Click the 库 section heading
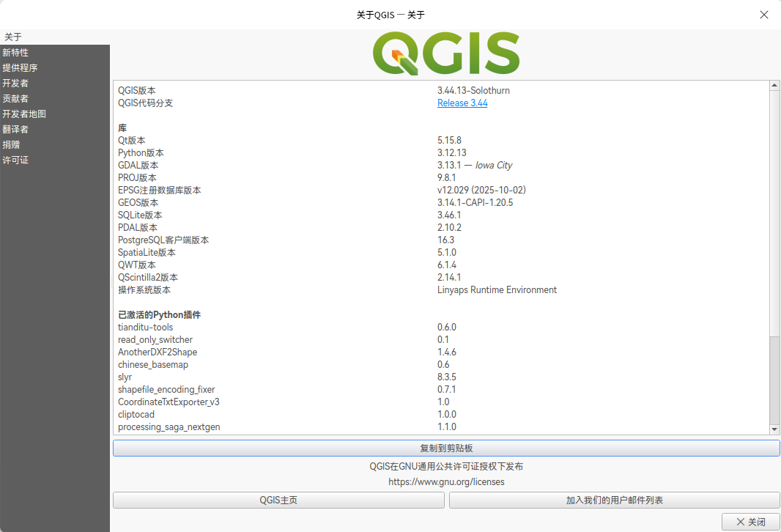Viewport: 781px width, 532px height. pyautogui.click(x=122, y=128)
